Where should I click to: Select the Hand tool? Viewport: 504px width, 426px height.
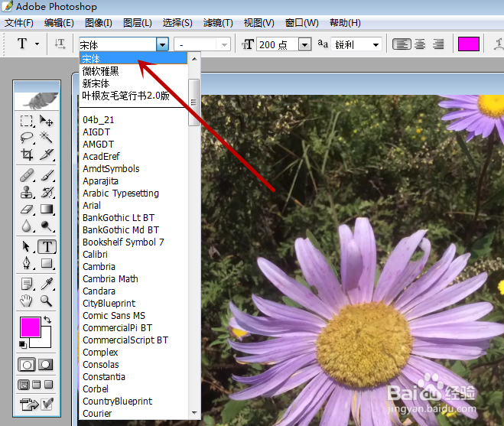pos(27,301)
